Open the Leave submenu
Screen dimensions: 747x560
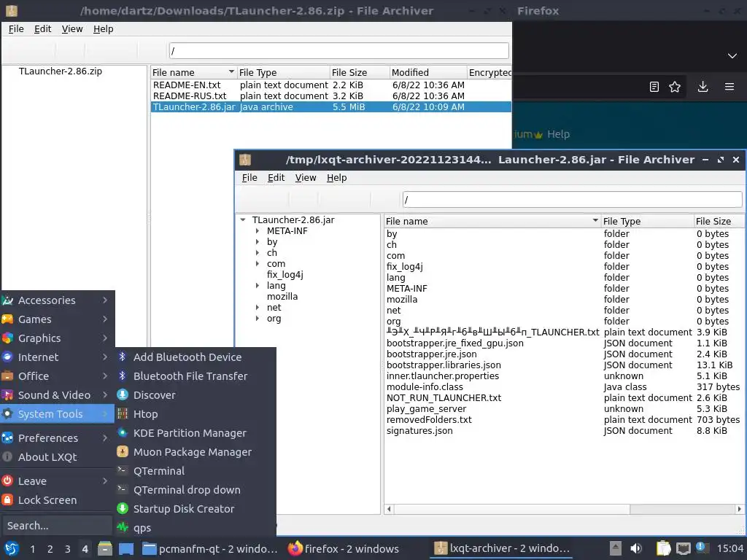[58, 481]
